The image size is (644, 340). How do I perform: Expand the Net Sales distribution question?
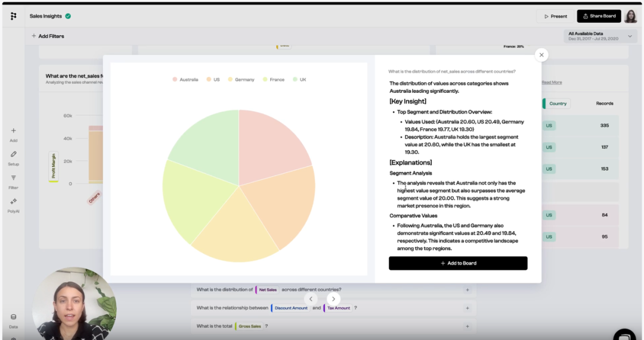pyautogui.click(x=467, y=290)
